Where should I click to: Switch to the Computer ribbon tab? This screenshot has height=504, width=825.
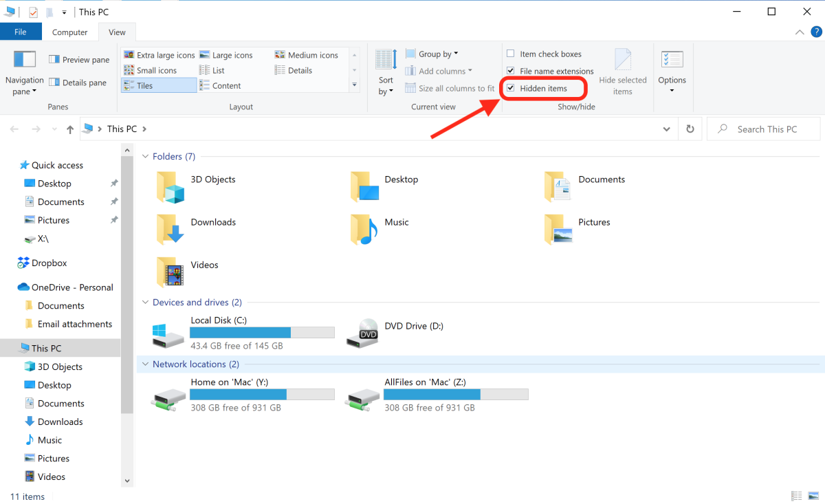(70, 32)
